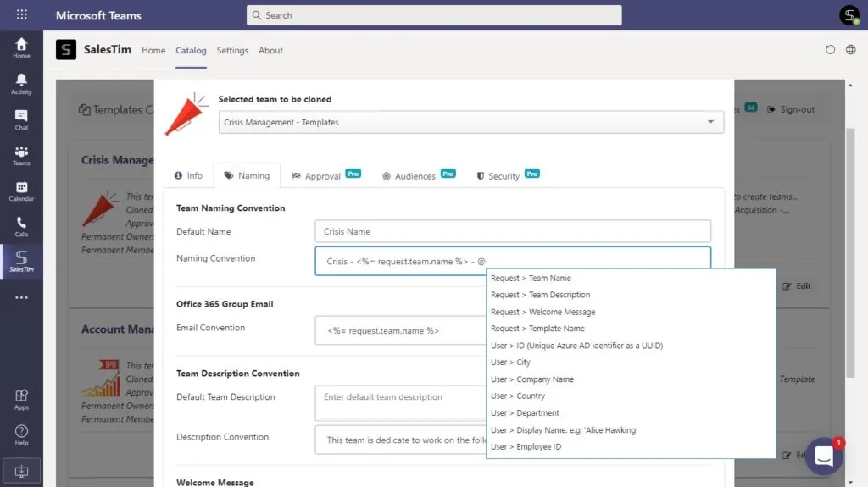Viewport: 868px width, 487px height.
Task: Switch to the Audiences tab
Action: (x=419, y=175)
